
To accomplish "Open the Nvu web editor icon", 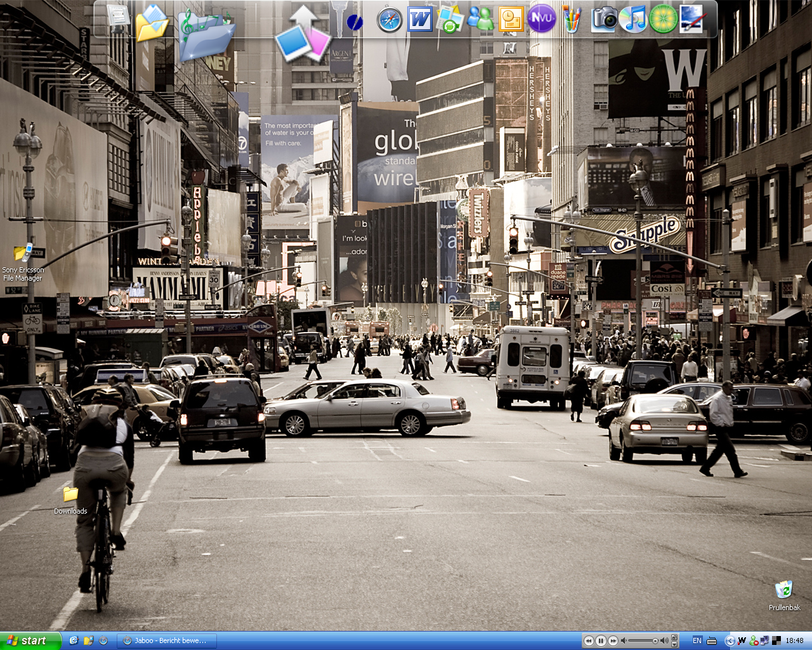I will [x=541, y=19].
